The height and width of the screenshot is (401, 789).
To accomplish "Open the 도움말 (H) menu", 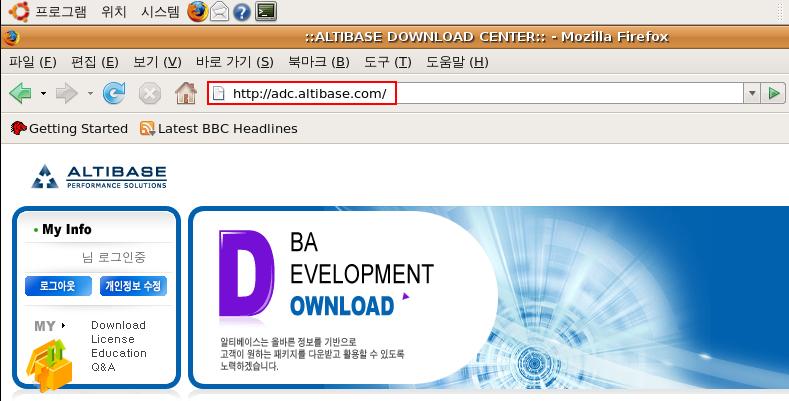I will coord(457,62).
